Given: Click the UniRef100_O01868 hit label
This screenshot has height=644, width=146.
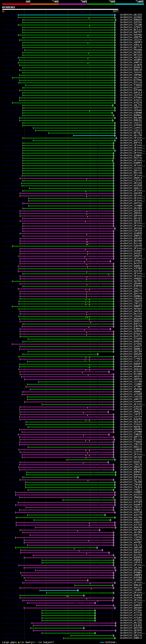Looking at the screenshot, I should pos(131,598).
